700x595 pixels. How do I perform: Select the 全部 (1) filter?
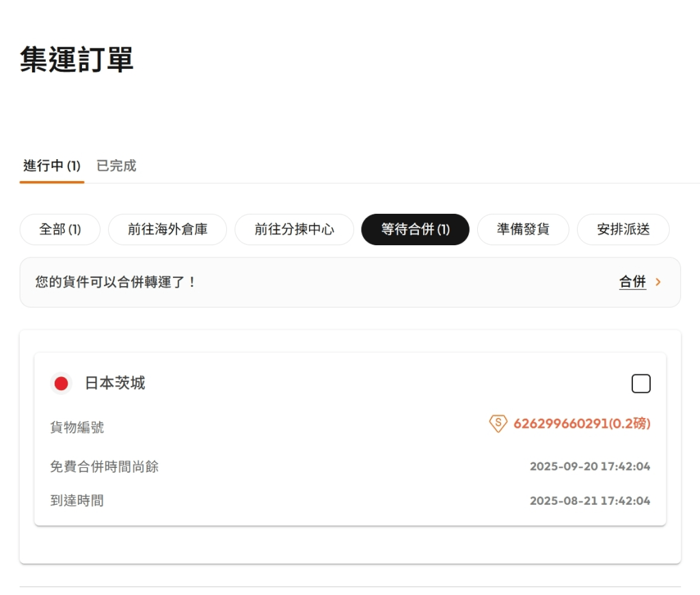click(60, 230)
